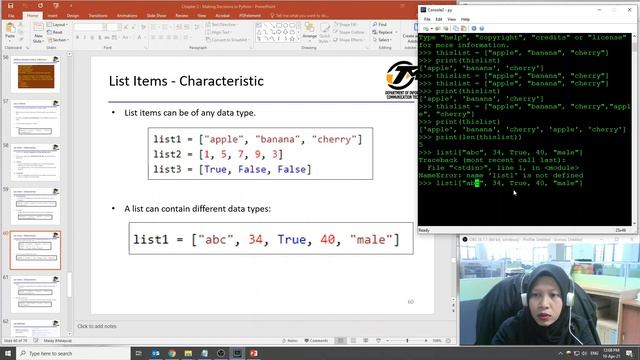The image size is (640, 360).
Task: Select slide 57 thumbnail
Action: click(36, 119)
